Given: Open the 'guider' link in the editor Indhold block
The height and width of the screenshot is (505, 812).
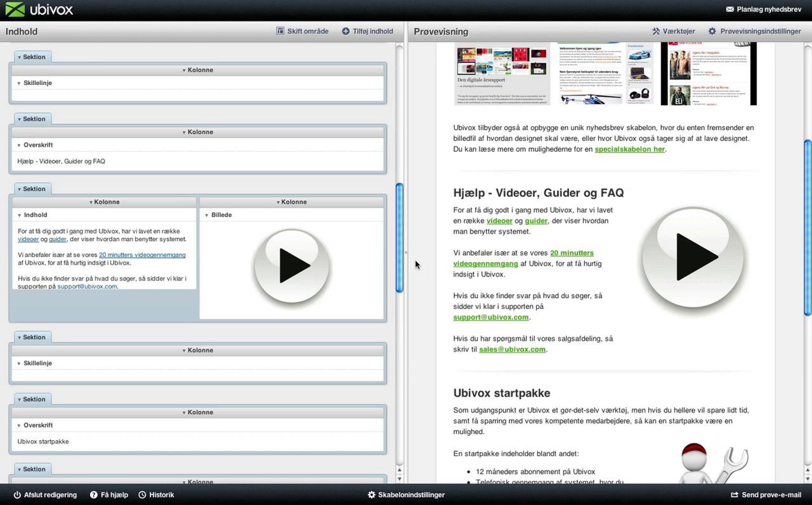Looking at the screenshot, I should [58, 239].
